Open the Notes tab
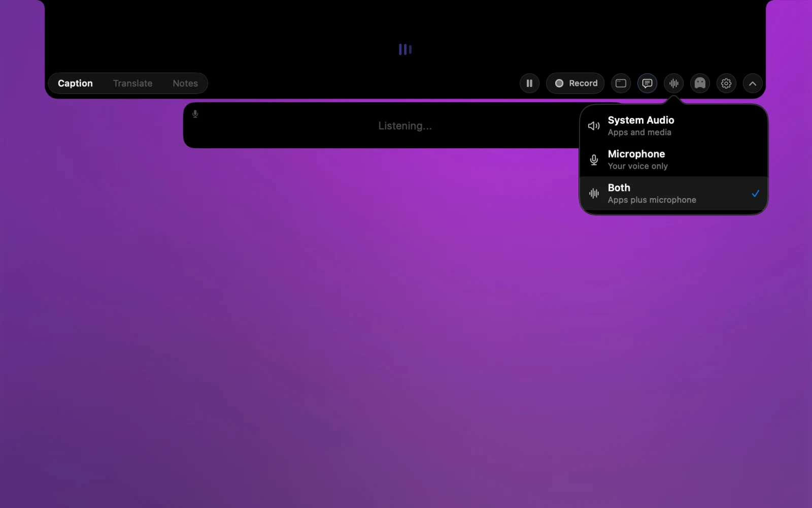The image size is (812, 508). 185,83
